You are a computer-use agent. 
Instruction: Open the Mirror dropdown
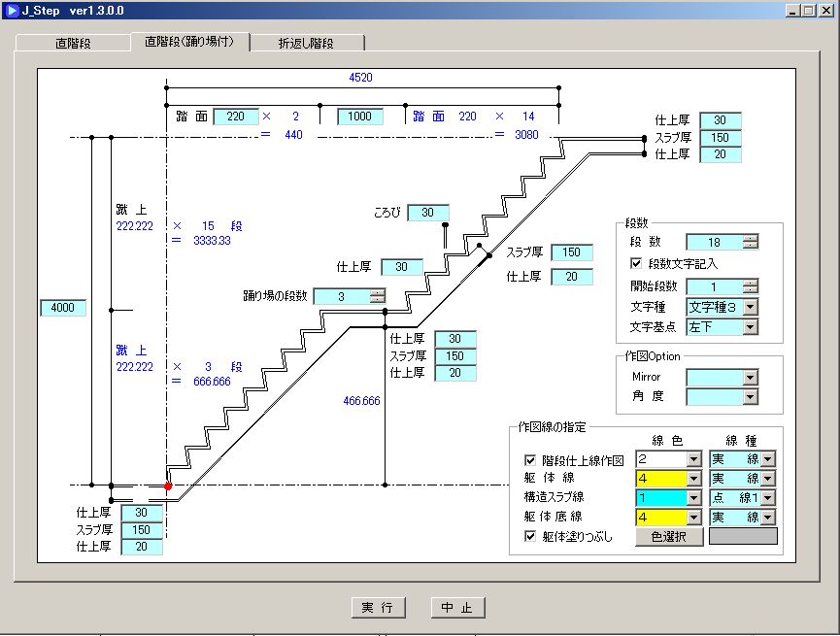750,377
